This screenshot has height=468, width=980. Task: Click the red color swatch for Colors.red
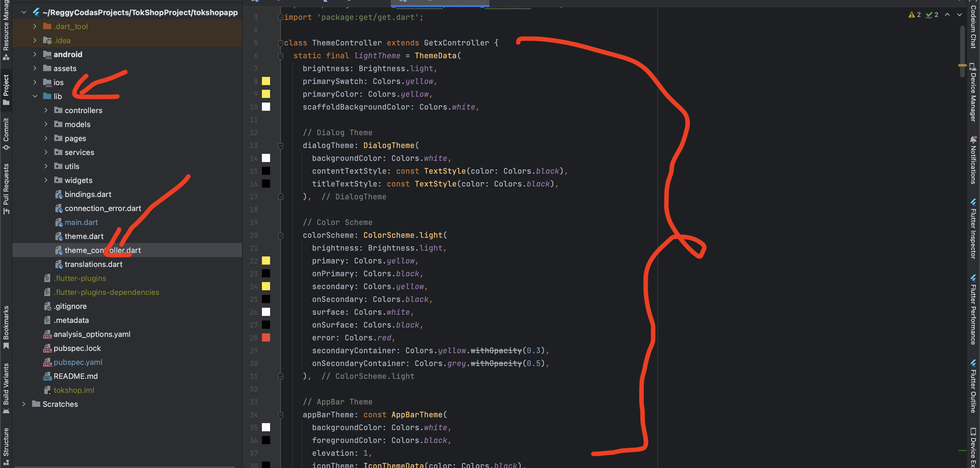pyautogui.click(x=266, y=338)
